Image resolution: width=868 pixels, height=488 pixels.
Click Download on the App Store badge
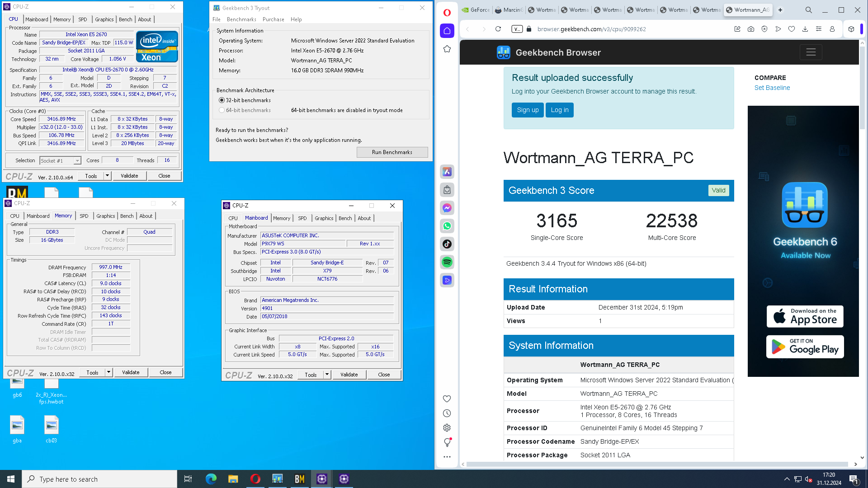[x=805, y=316]
